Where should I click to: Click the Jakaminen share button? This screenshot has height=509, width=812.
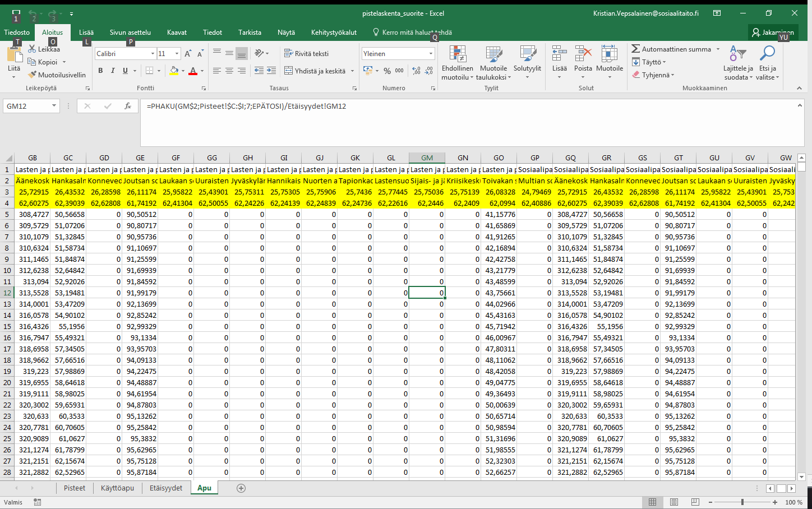(773, 33)
